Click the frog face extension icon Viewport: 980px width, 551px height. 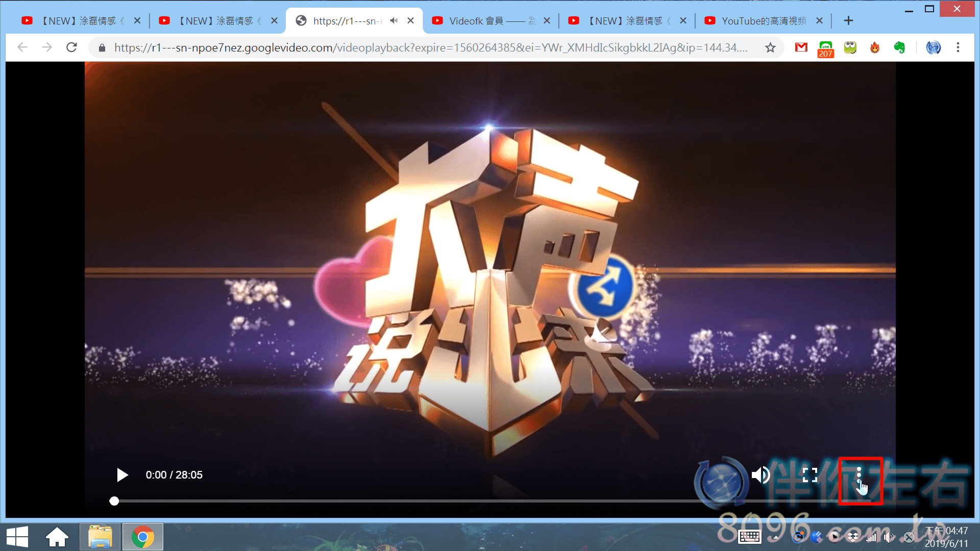tap(850, 47)
